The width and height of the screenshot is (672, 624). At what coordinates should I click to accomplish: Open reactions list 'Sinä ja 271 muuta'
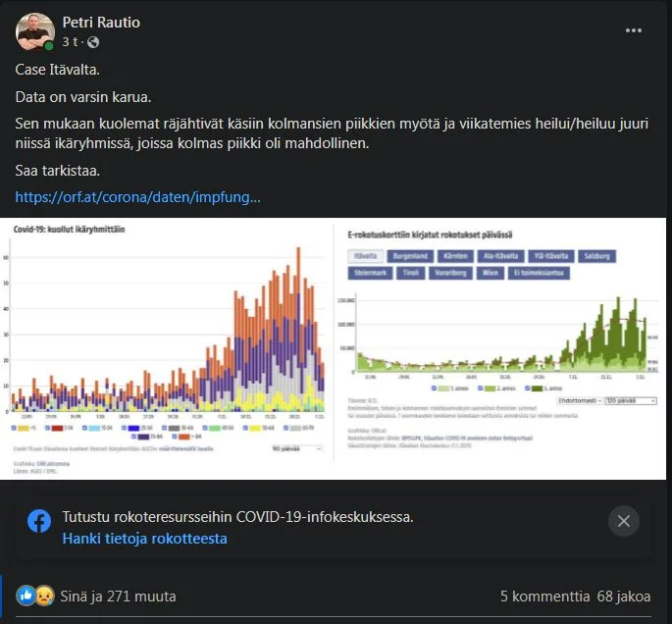click(x=118, y=597)
